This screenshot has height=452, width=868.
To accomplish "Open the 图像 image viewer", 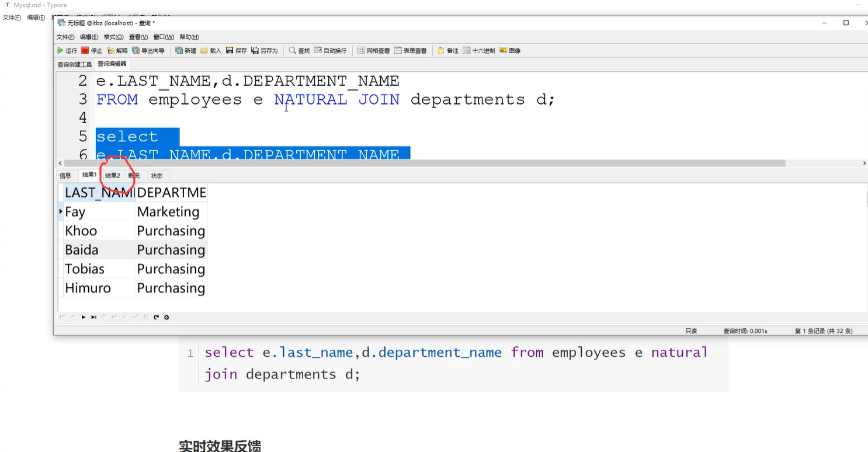I will pyautogui.click(x=510, y=51).
